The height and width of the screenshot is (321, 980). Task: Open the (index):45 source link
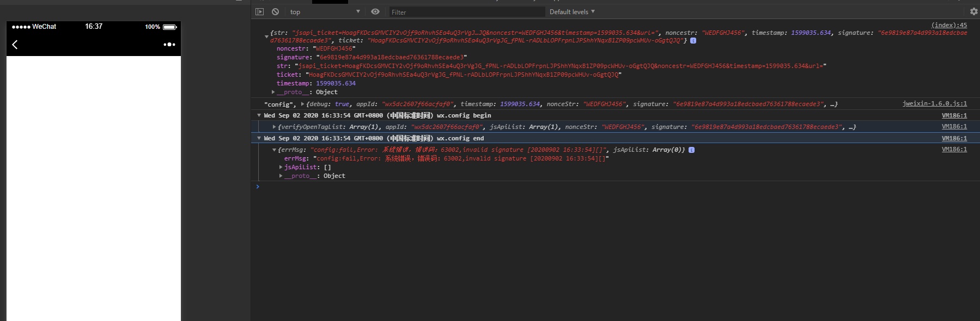coord(949,25)
